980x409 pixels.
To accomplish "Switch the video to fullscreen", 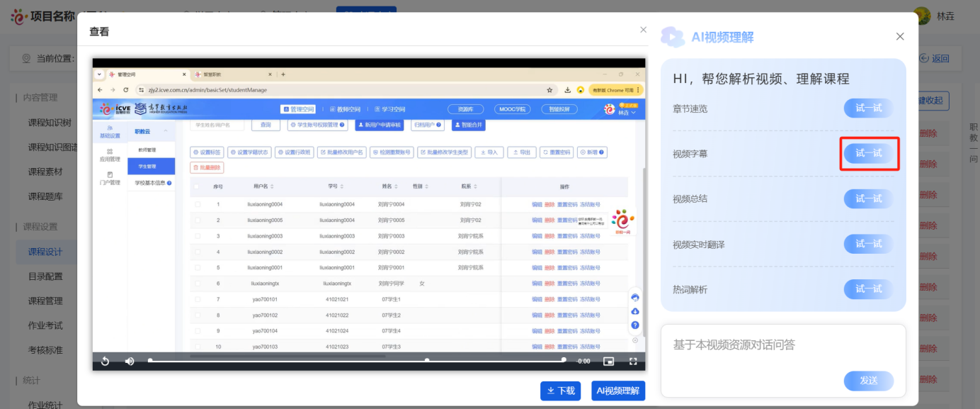I will coord(633,362).
